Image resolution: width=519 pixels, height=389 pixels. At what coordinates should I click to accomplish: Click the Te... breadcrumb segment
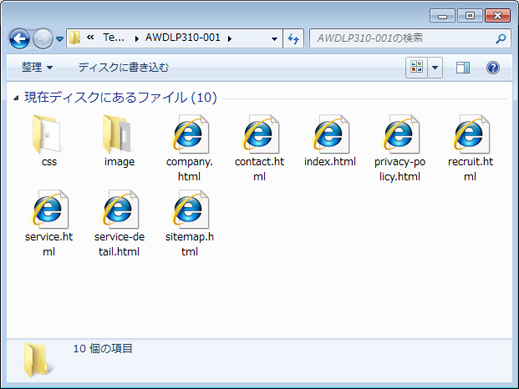tap(113, 38)
